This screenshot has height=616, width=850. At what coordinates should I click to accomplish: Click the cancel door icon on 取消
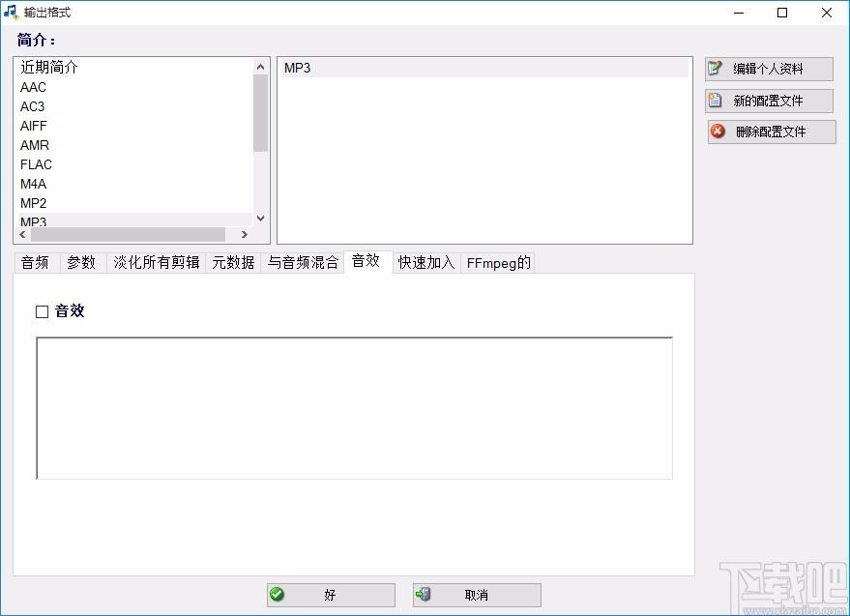coord(423,595)
